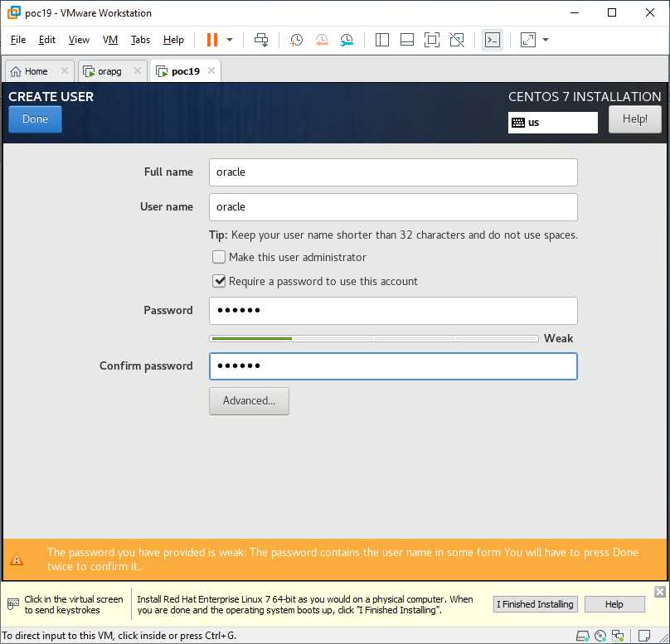This screenshot has width=670, height=644.
Task: Open the Edit menu
Action: (46, 40)
